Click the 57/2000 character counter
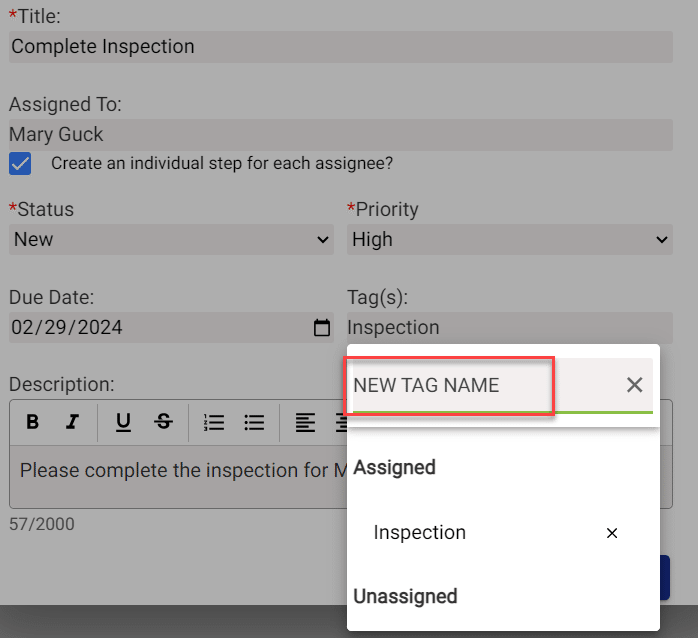698x638 pixels. [x=42, y=524]
